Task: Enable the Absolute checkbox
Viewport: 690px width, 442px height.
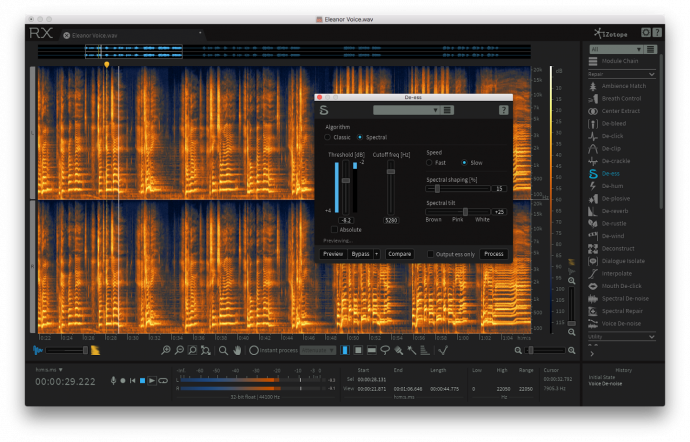Action: 334,230
